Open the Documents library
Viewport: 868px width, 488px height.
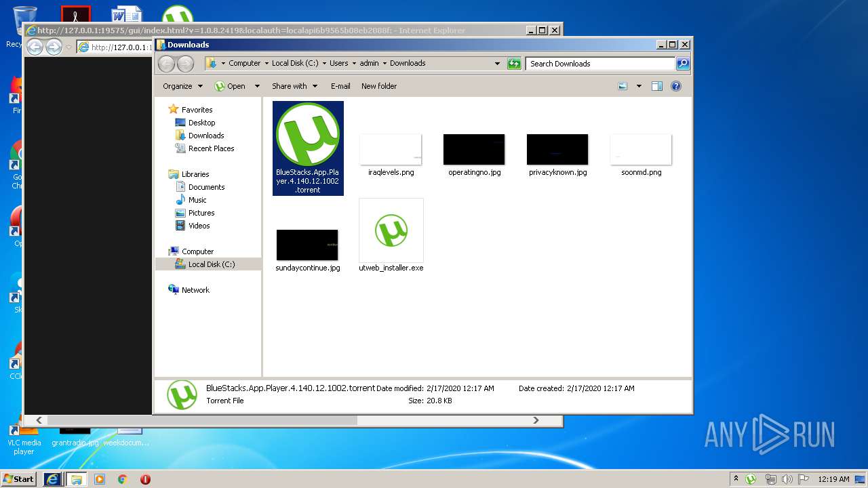(206, 187)
